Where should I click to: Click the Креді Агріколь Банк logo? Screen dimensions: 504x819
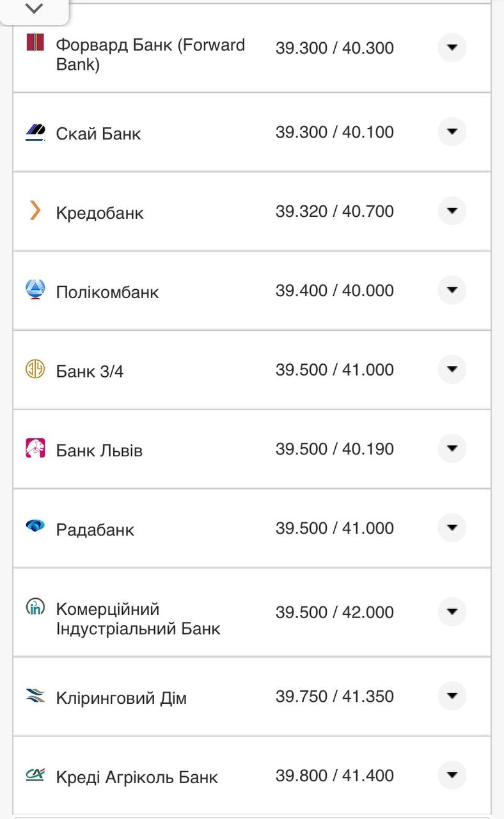click(35, 774)
